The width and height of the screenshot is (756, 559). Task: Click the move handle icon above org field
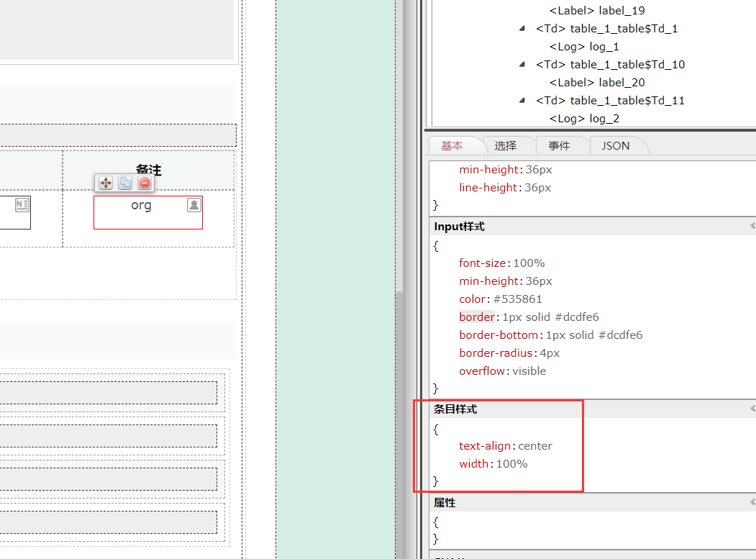pos(106,183)
